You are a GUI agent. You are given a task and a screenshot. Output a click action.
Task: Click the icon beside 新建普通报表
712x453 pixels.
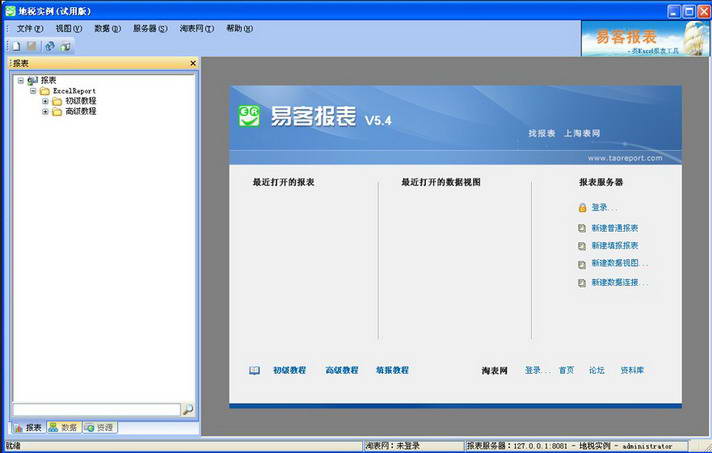(582, 228)
